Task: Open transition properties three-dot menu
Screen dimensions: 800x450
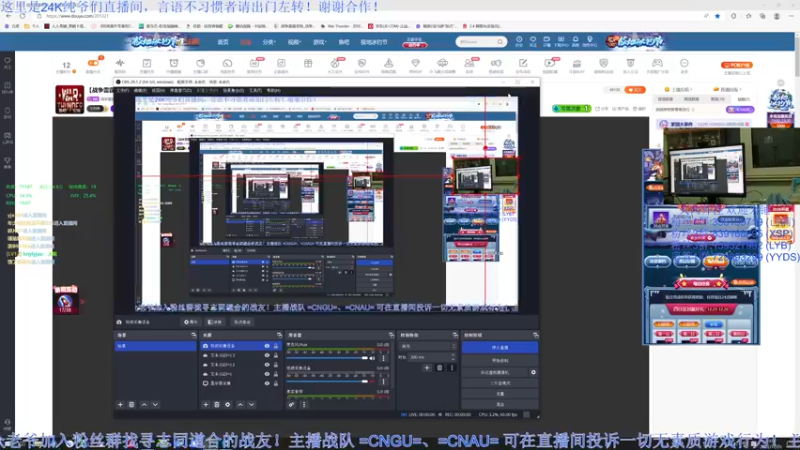Action: pos(452,367)
